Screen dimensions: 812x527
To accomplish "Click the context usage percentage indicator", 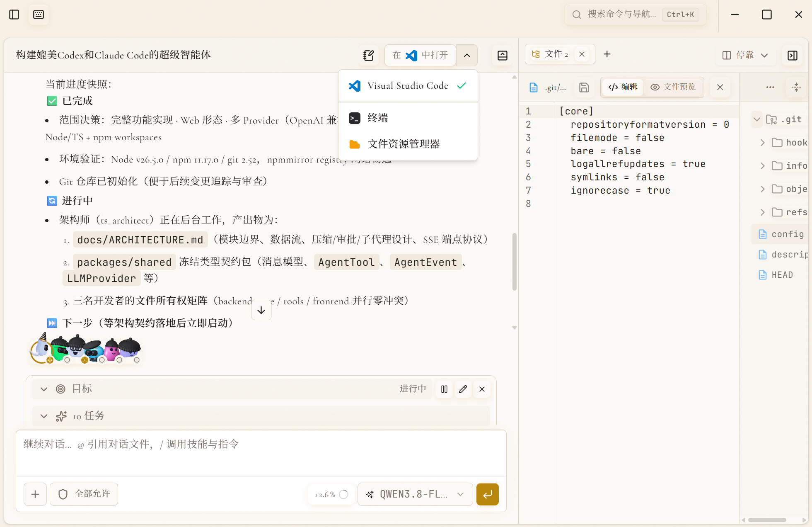I will pos(331,494).
